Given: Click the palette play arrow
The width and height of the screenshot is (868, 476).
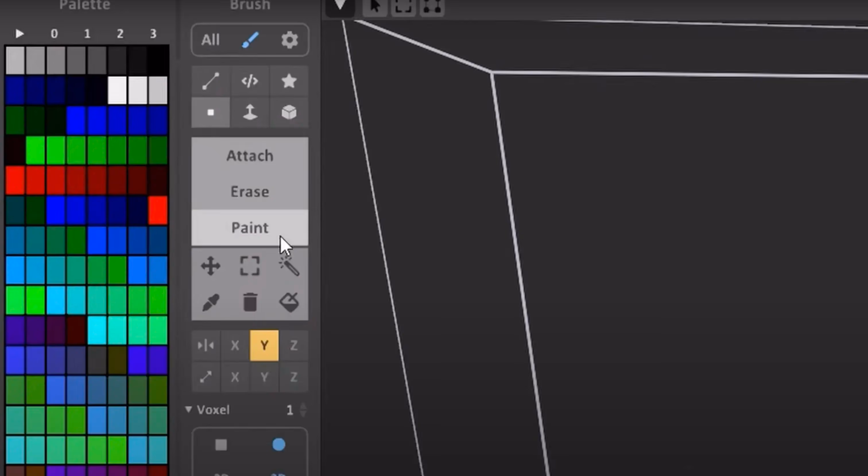Looking at the screenshot, I should point(20,34).
